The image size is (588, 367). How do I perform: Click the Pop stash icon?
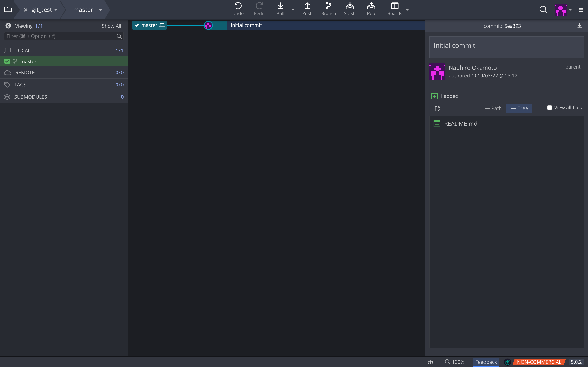(371, 6)
